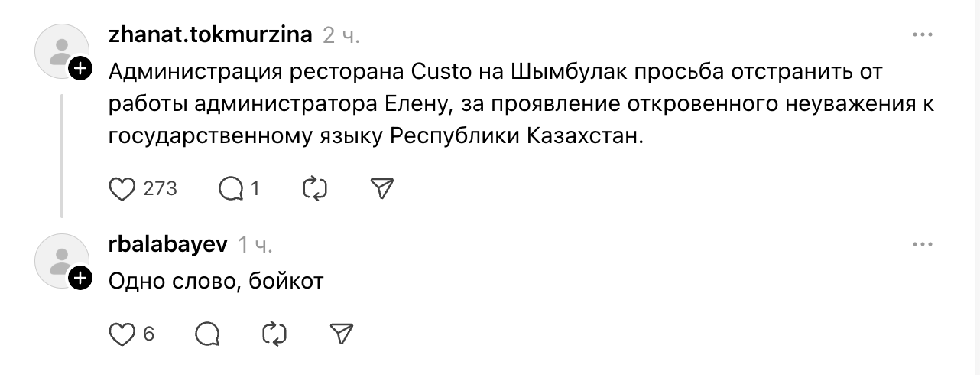Follow rbalabayev using plus badge
The width and height of the screenshot is (980, 375).
80,279
